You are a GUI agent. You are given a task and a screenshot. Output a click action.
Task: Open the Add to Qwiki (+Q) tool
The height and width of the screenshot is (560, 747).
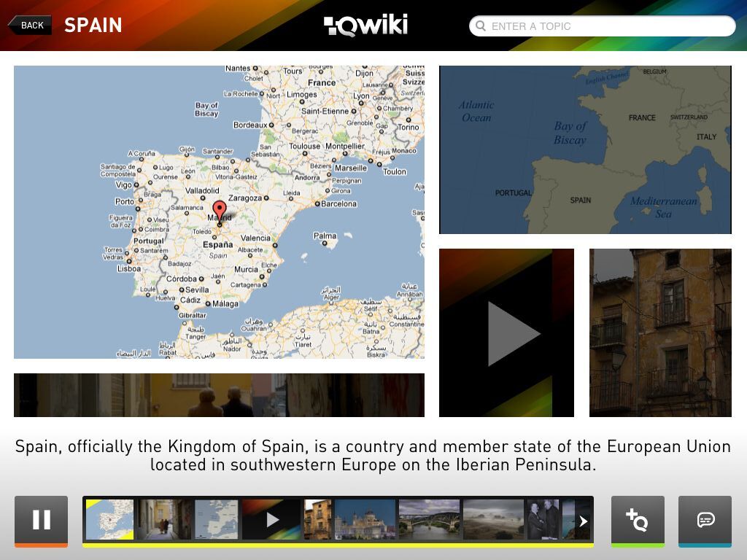click(638, 521)
